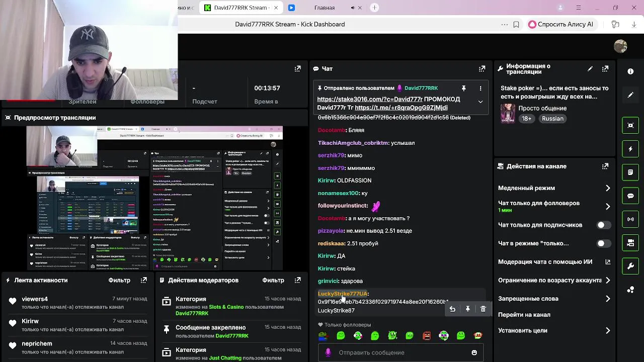
Task: Click the bottom dots icon in right sidebar
Action: pos(630,290)
